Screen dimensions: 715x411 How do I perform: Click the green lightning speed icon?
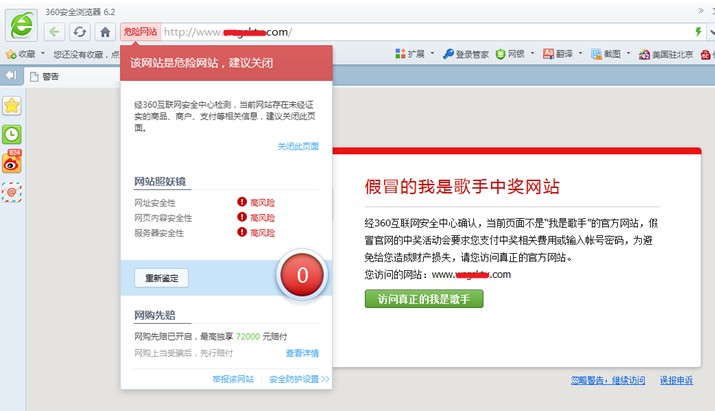(x=698, y=31)
